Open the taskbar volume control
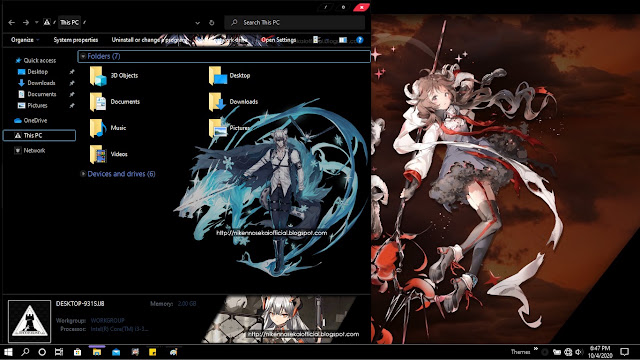640x360 pixels. (579, 352)
